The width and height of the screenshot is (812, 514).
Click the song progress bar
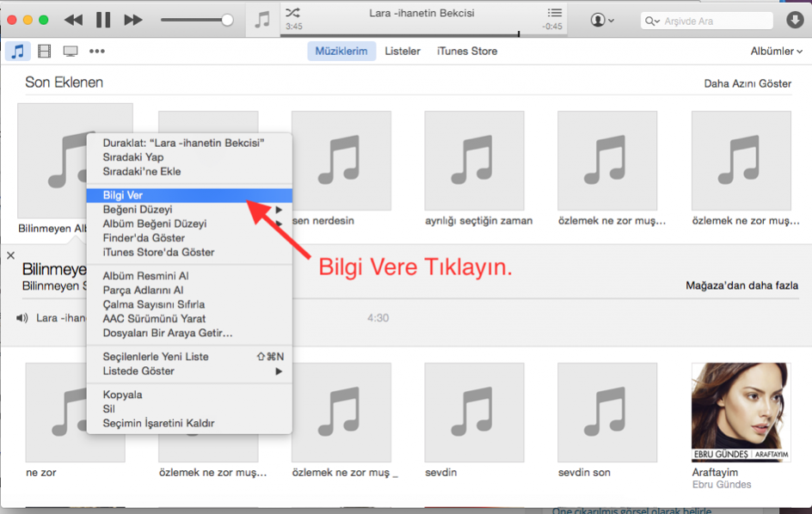point(423,35)
